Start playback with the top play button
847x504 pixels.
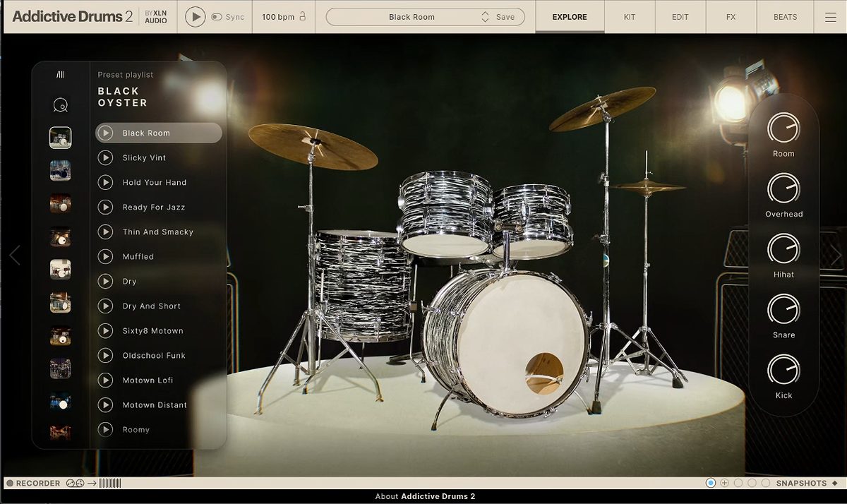(x=196, y=16)
